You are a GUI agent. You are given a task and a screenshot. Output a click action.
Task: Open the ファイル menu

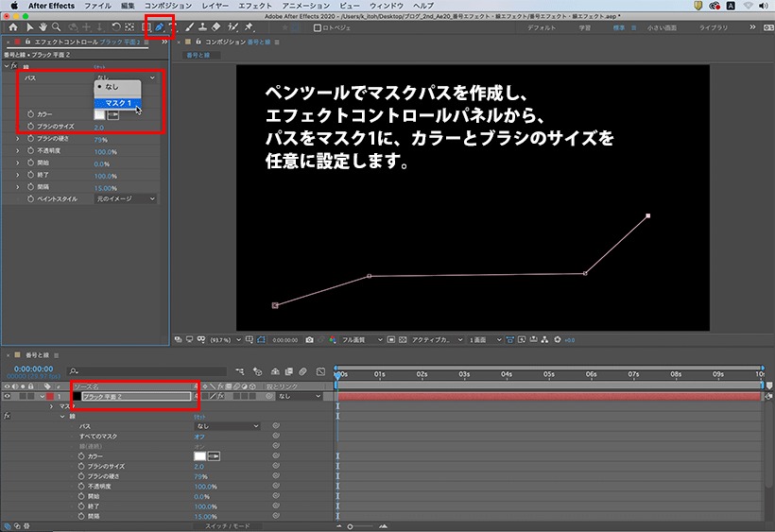(97, 6)
